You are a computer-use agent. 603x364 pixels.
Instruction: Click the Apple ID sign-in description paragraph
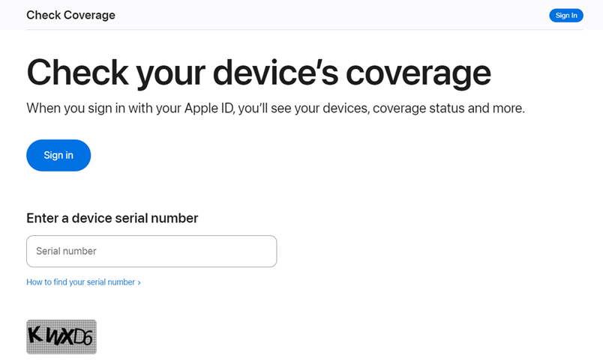(x=275, y=109)
